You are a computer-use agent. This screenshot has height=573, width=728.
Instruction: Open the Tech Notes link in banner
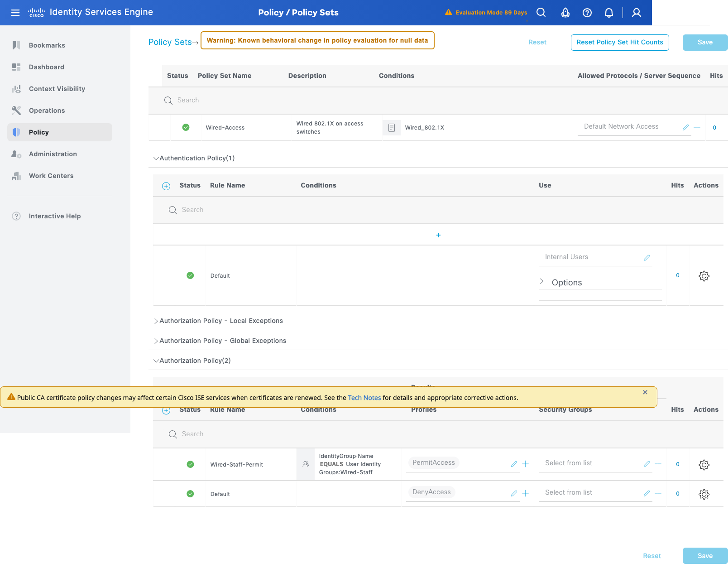[x=364, y=398]
